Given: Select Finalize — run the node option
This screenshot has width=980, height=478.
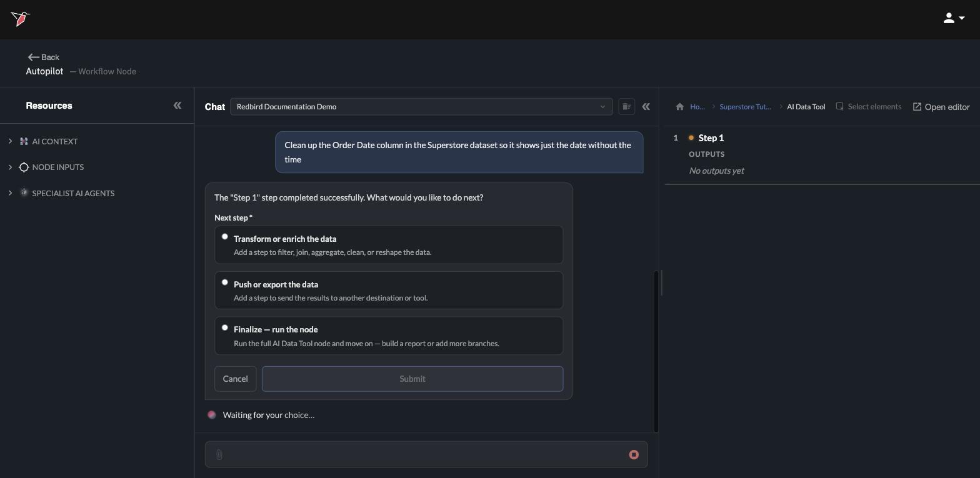Looking at the screenshot, I should click(389, 336).
